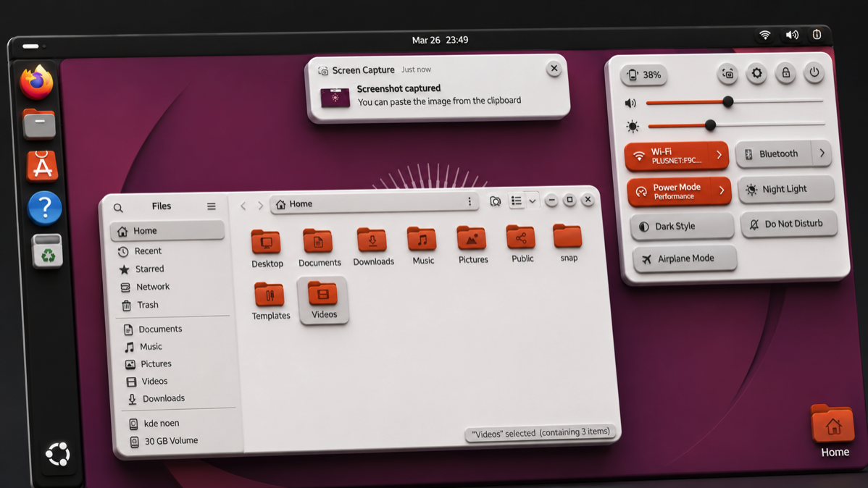This screenshot has height=488, width=868.
Task: Toggle Wi-Fi PLUSNET connection
Action: [x=666, y=156]
